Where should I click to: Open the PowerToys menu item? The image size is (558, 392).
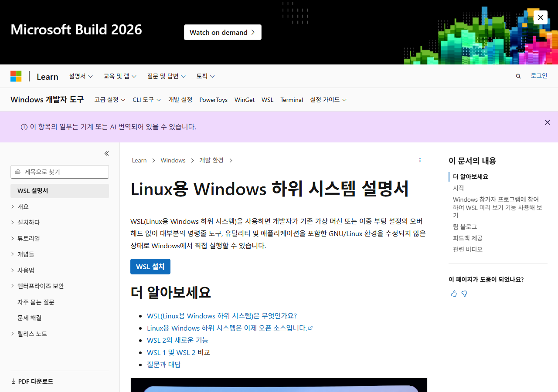tap(214, 100)
